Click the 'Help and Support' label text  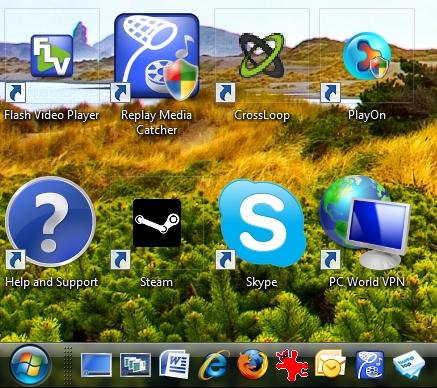point(52,282)
